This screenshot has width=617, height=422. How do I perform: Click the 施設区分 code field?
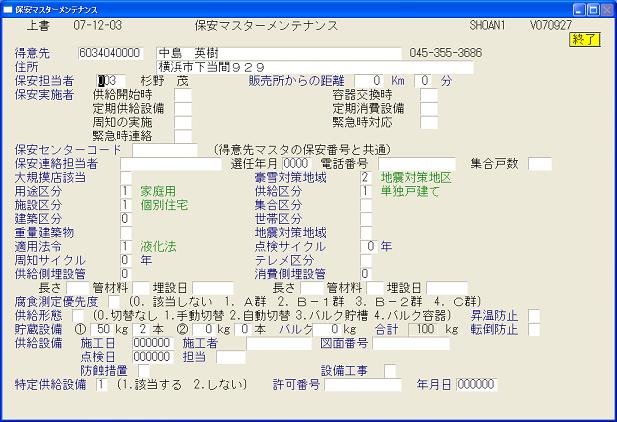pyautogui.click(x=126, y=205)
